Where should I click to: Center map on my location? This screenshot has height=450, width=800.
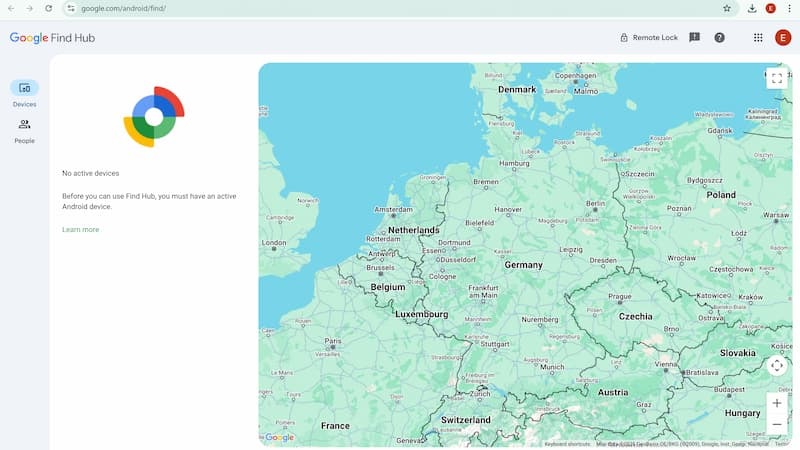click(x=777, y=366)
